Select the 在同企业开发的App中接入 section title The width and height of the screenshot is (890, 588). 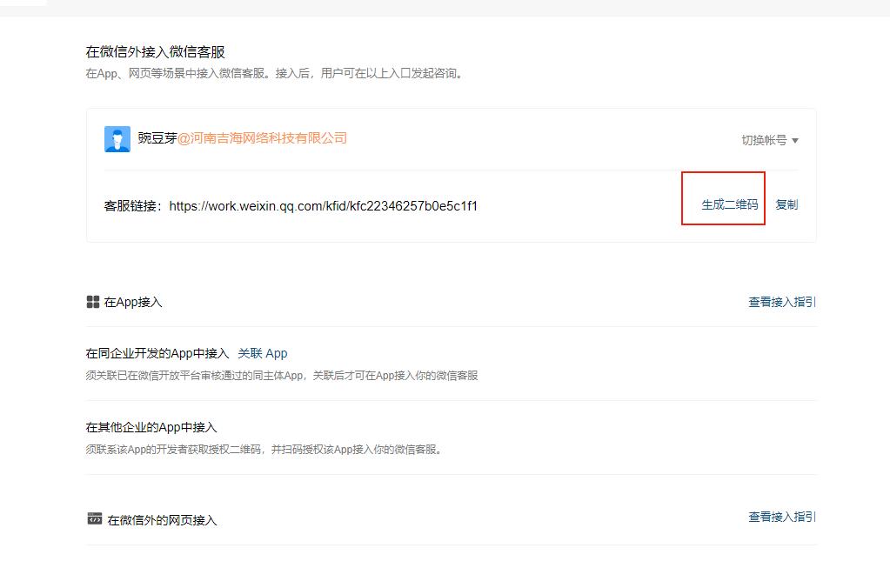point(158,353)
